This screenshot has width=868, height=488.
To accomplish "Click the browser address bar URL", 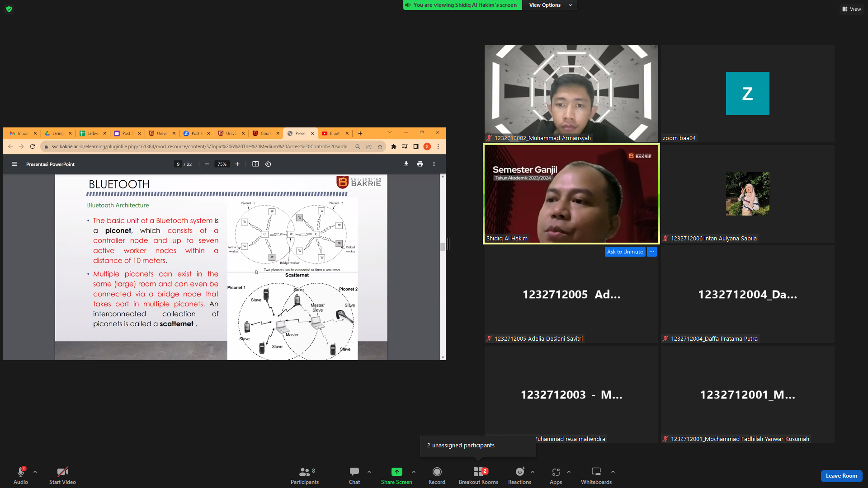I will click(201, 146).
